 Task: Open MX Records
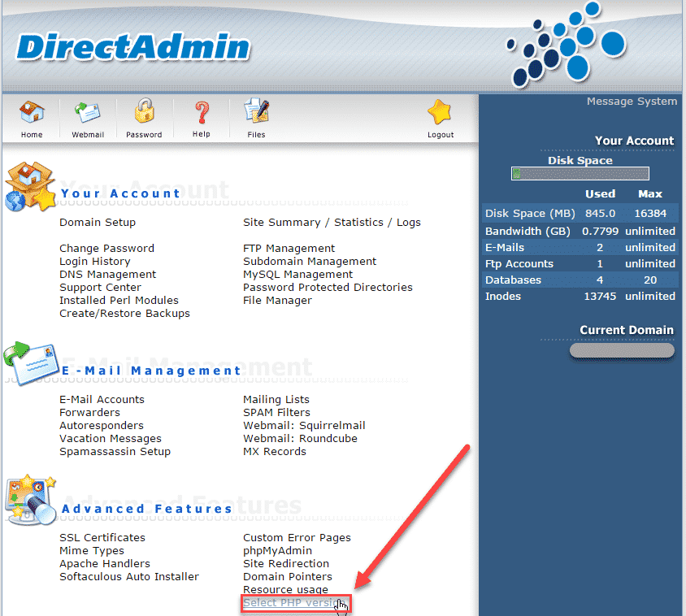point(275,452)
